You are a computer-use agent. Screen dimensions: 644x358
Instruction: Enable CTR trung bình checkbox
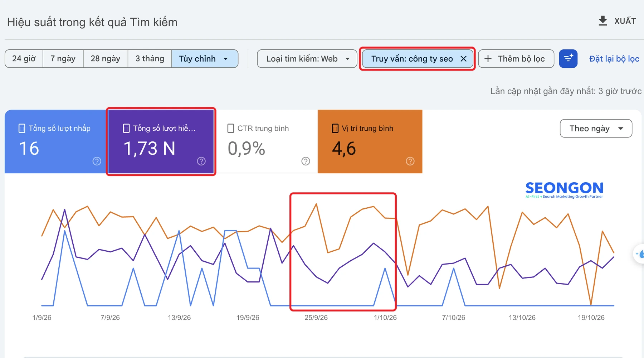click(231, 129)
